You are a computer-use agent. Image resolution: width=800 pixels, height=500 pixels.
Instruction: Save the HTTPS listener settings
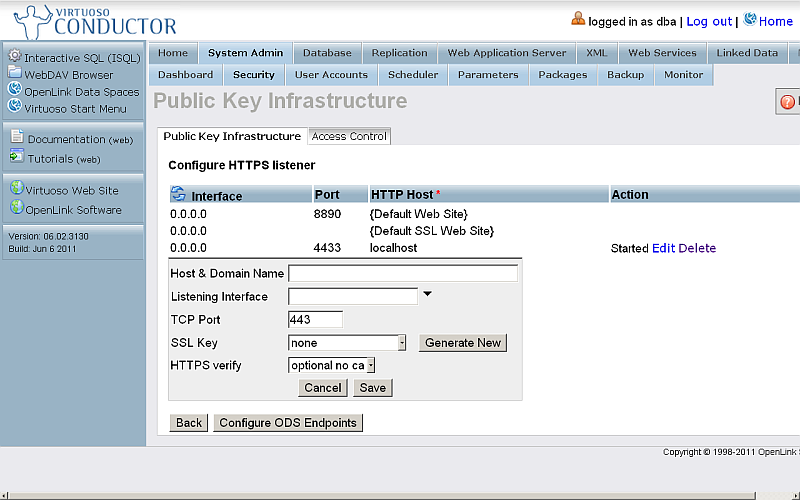coord(372,388)
